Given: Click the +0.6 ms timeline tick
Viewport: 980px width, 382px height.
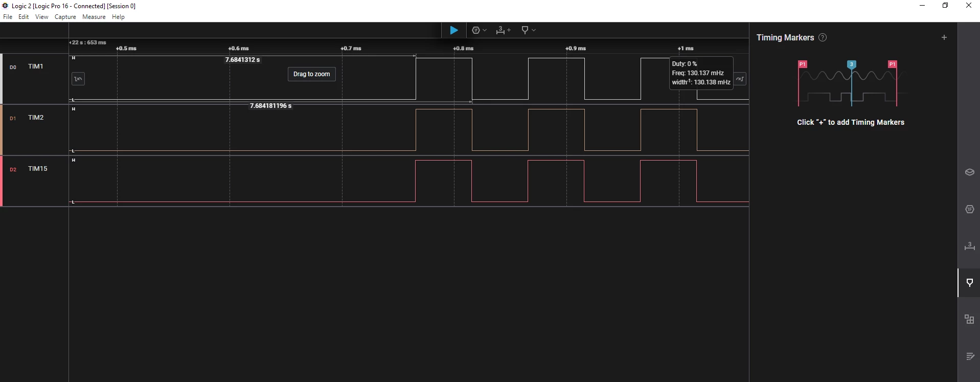Looking at the screenshot, I should point(239,49).
